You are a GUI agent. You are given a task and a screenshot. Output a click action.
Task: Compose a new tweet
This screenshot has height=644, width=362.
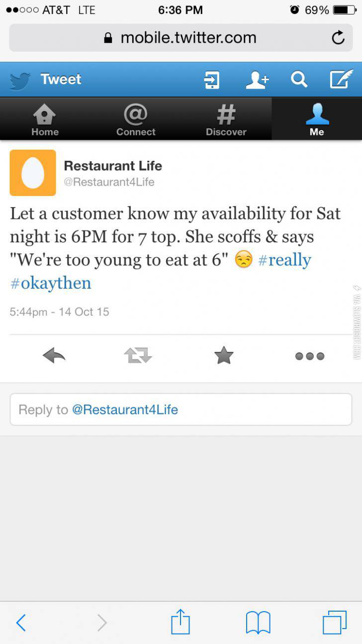(341, 79)
